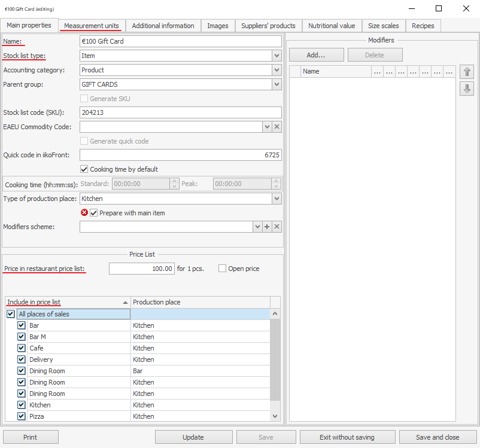
Task: Click the move modifier down arrow
Action: (467, 89)
